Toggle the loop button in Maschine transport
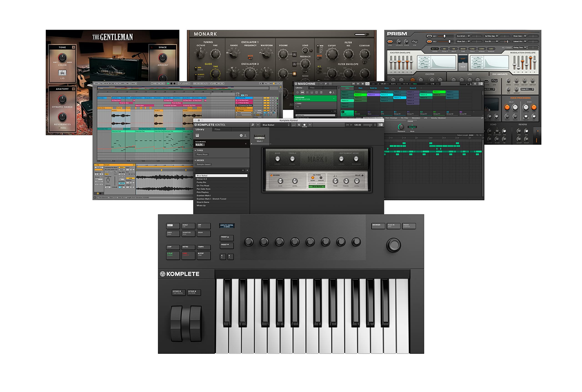This screenshot has height=392, width=582. pyautogui.click(x=367, y=84)
